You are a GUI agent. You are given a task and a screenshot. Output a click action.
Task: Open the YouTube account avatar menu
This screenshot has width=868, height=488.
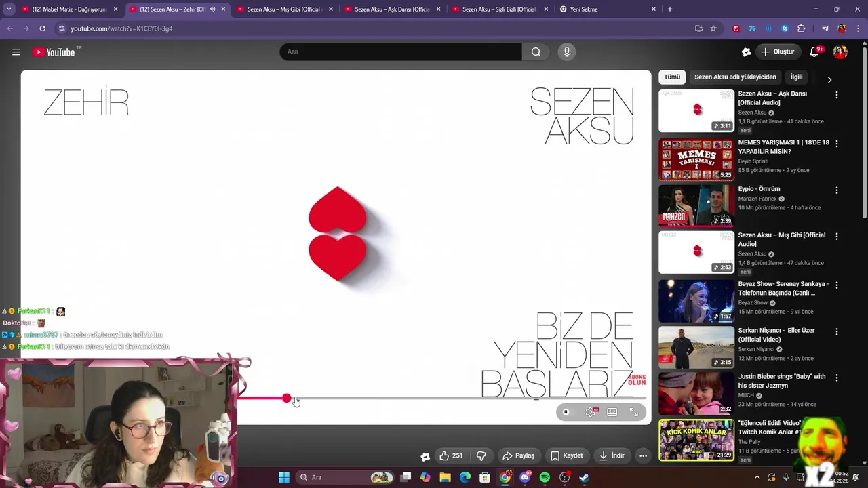tap(840, 52)
